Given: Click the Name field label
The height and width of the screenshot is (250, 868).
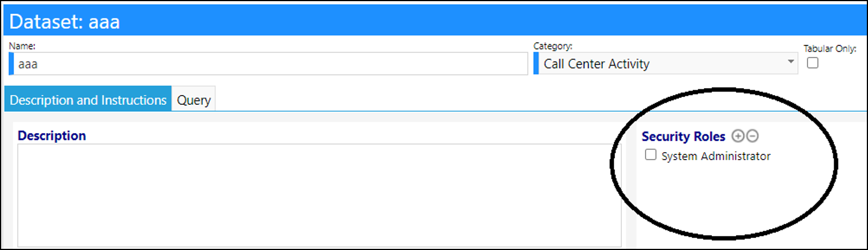Looking at the screenshot, I should [22, 46].
